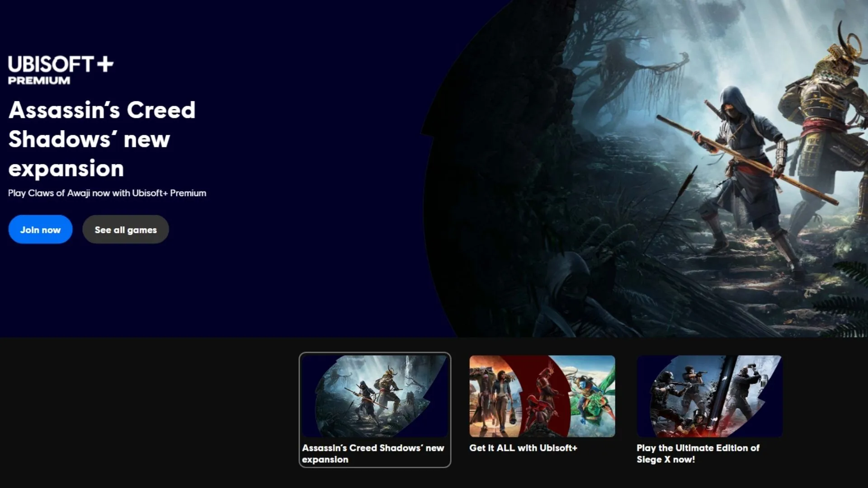This screenshot has width=868, height=488.
Task: Open See all games
Action: [x=125, y=229]
